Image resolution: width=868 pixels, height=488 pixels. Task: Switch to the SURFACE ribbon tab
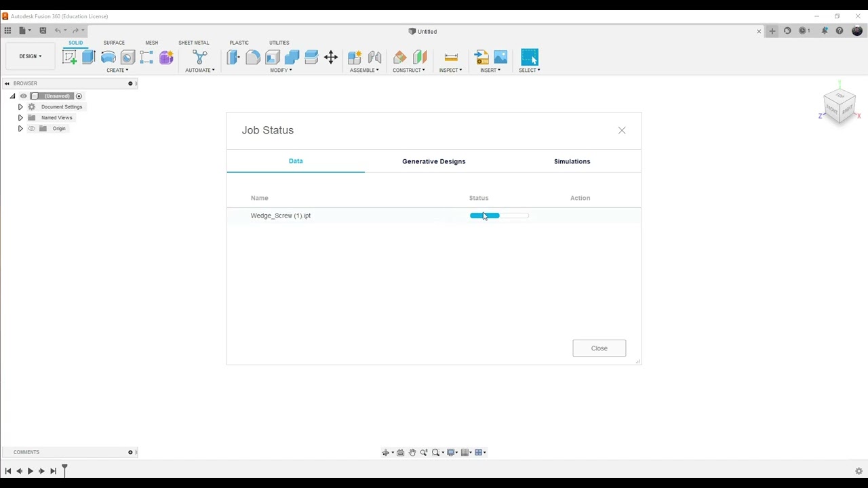coord(114,43)
